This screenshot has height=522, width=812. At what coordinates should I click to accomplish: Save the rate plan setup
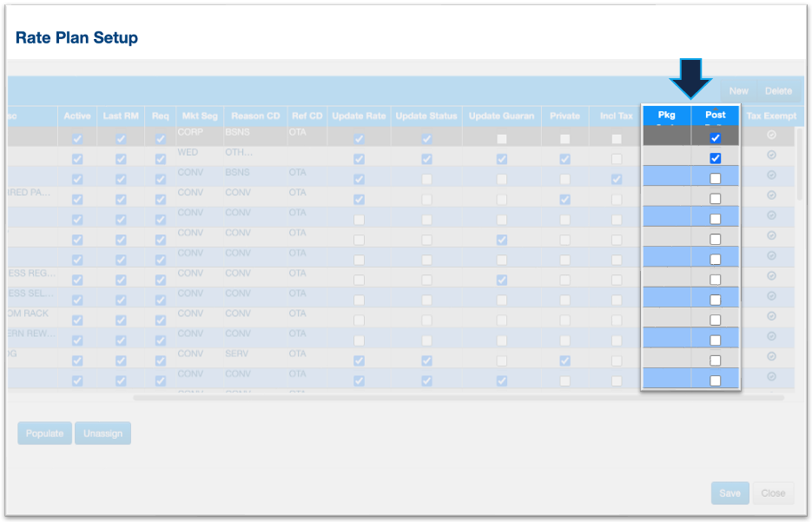(729, 493)
